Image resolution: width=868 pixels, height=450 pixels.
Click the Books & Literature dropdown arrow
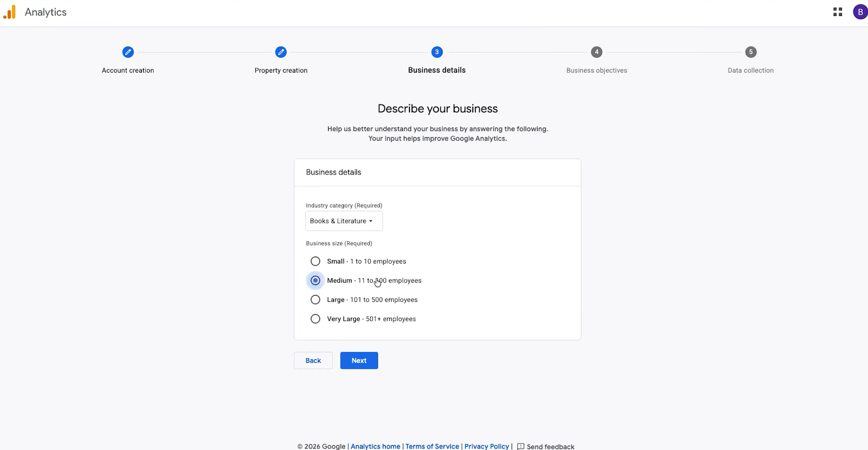click(x=371, y=221)
